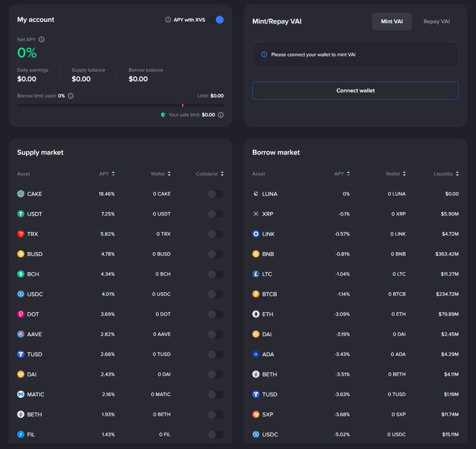This screenshot has width=476, height=449.
Task: Click the BUSD token icon in Supply market
Action: pos(21,254)
